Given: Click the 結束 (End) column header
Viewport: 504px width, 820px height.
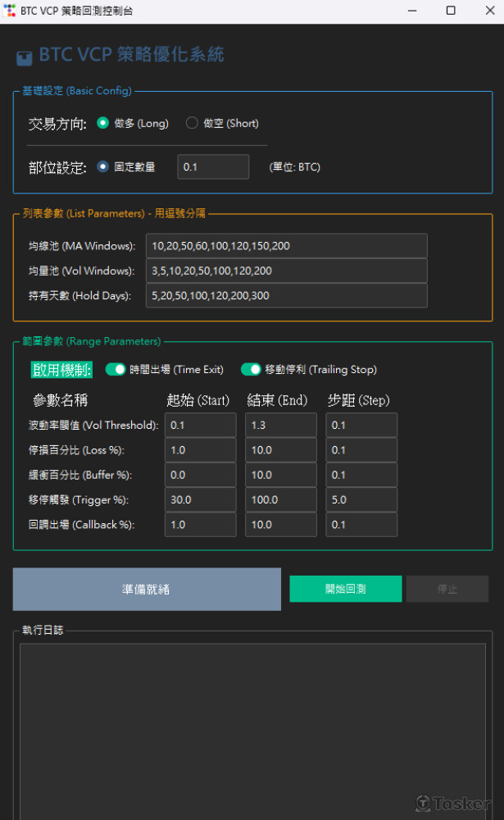Looking at the screenshot, I should (x=277, y=400).
